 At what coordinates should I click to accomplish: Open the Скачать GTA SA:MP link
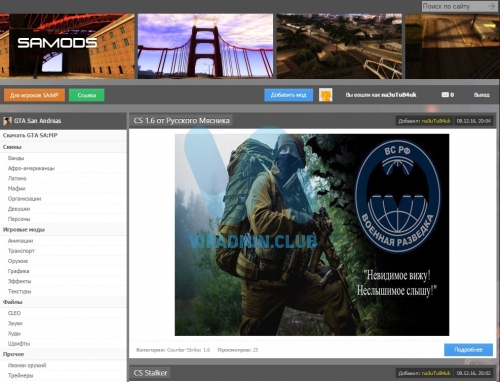coord(30,135)
